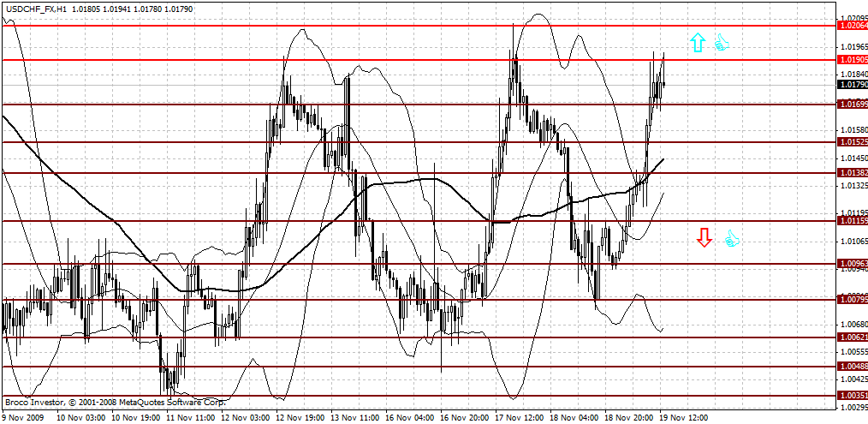Click the 9 Nov 2009 time axis label

(21, 417)
